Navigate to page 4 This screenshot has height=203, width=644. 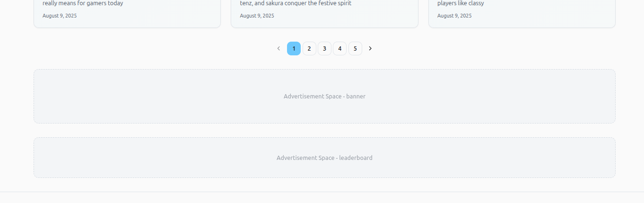click(x=339, y=48)
